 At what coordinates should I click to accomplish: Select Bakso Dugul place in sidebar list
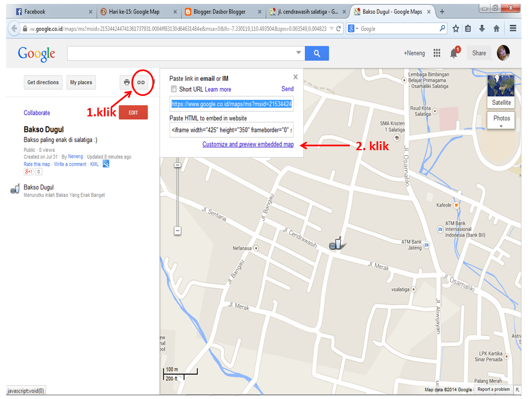[x=39, y=187]
